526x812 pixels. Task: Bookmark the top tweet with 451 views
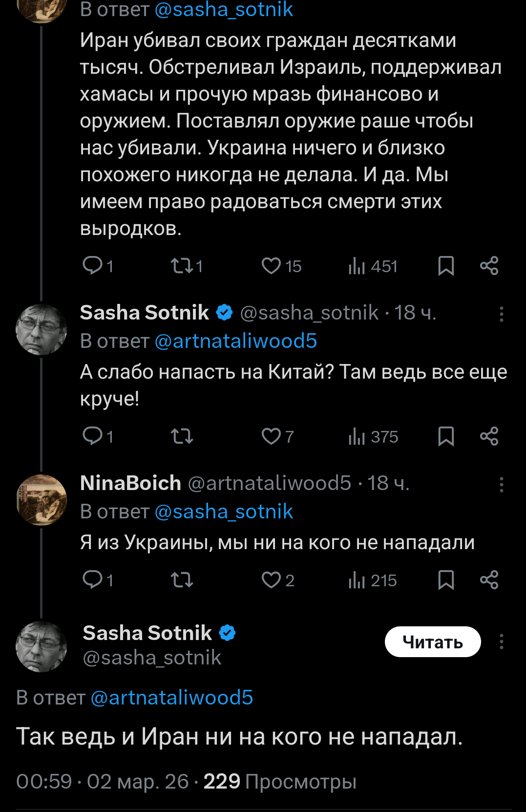(x=446, y=266)
